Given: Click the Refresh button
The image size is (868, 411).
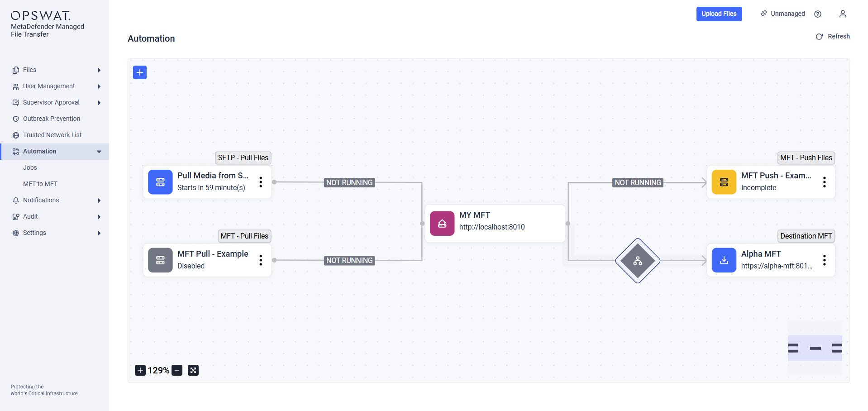Looking at the screenshot, I should (833, 36).
